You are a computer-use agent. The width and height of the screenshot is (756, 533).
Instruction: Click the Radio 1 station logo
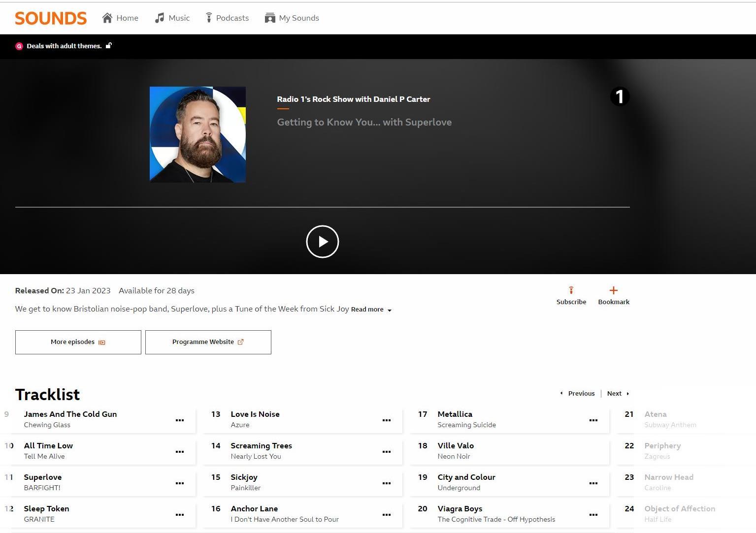tap(620, 96)
